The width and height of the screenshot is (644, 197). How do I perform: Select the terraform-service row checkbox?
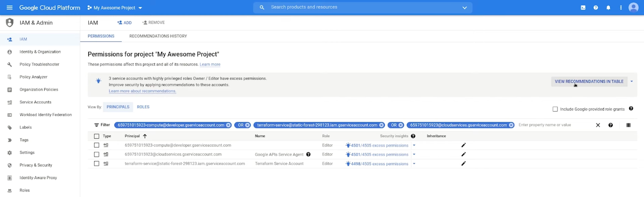[x=97, y=163]
